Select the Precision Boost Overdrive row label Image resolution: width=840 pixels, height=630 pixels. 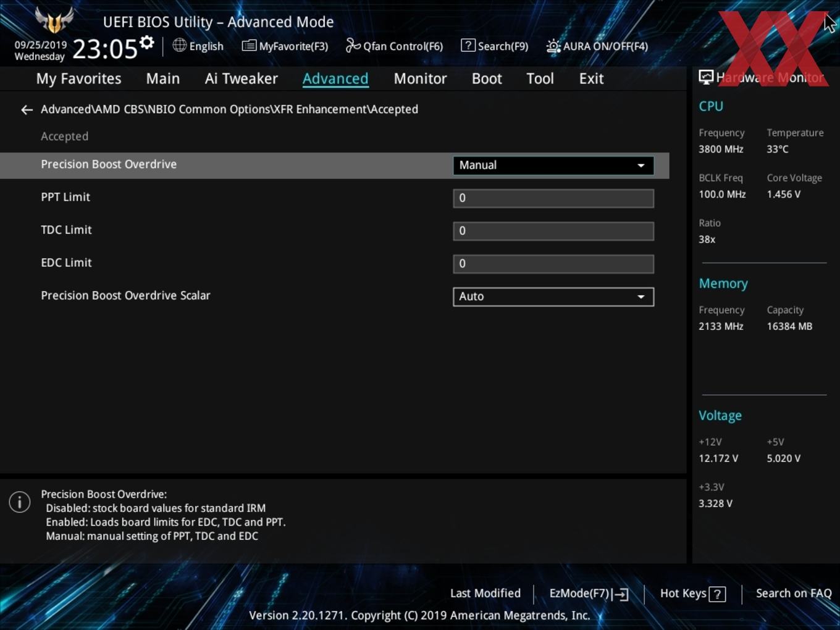109,164
